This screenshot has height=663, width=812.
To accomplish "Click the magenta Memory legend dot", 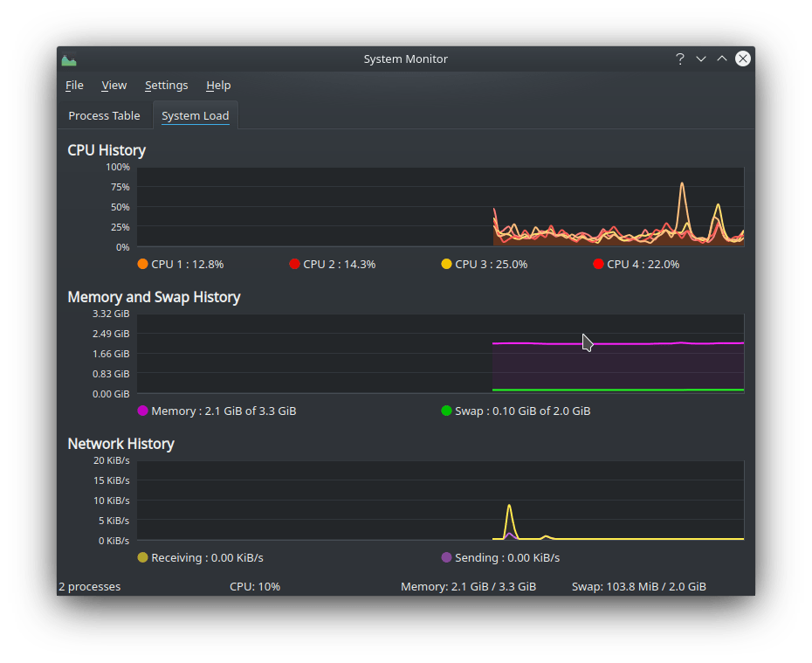I will pyautogui.click(x=141, y=411).
